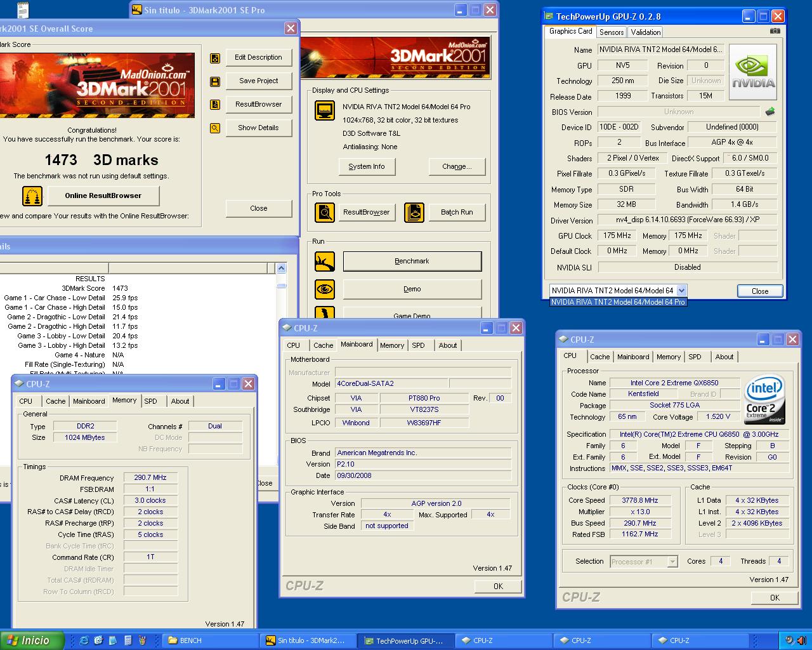Click Core Speed value 3778.8 MHz
This screenshot has width=812, height=650.
pyautogui.click(x=640, y=500)
